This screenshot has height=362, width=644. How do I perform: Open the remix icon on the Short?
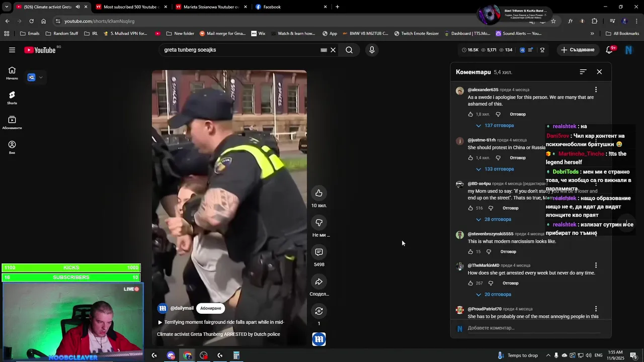click(319, 311)
